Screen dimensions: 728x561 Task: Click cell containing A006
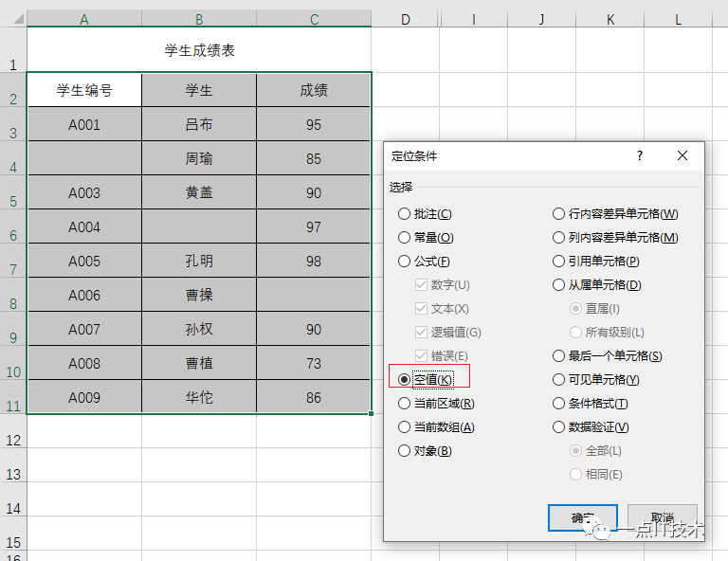coord(84,295)
